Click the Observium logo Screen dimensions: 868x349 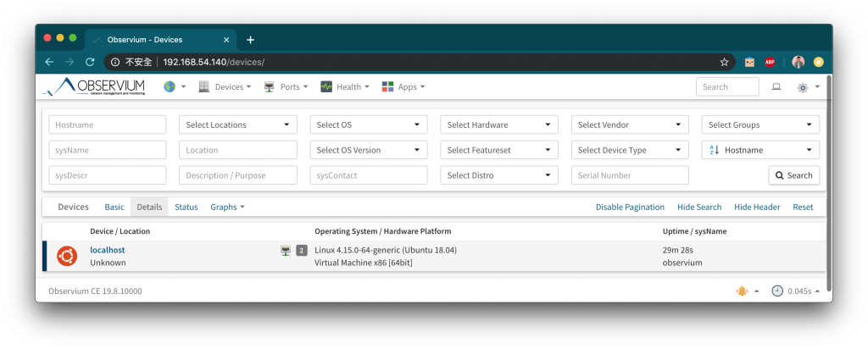point(93,87)
